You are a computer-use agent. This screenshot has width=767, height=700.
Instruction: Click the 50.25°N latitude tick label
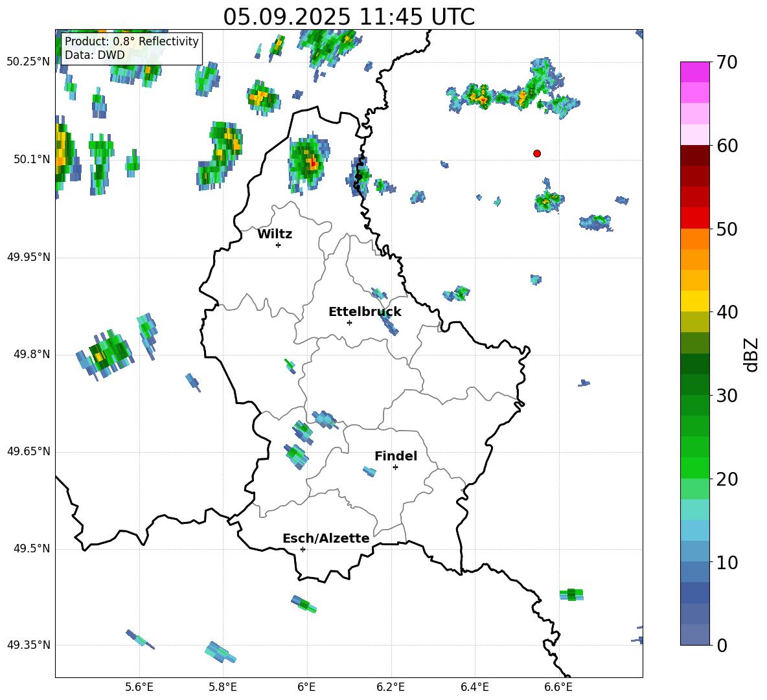click(29, 62)
